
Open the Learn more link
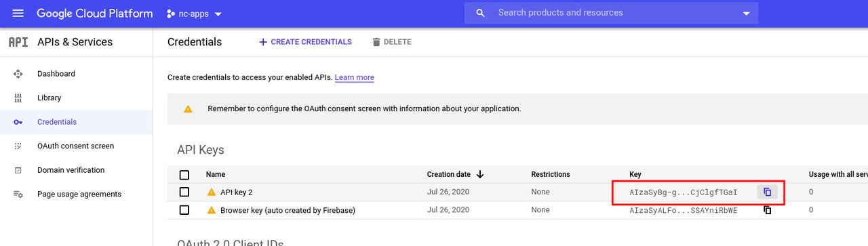354,78
